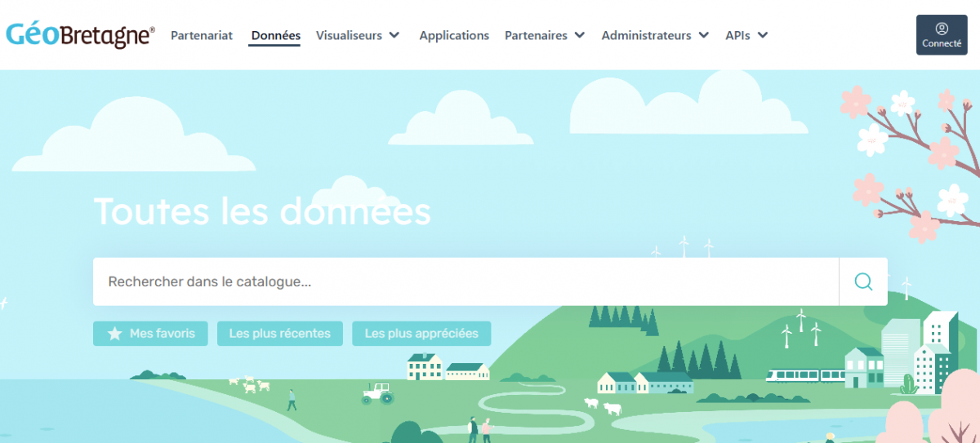Open the Partenariat page
The image size is (980, 443).
(x=202, y=35)
